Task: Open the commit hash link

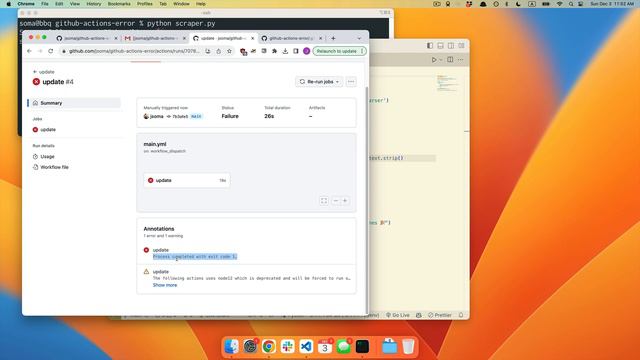Action: 180,116
